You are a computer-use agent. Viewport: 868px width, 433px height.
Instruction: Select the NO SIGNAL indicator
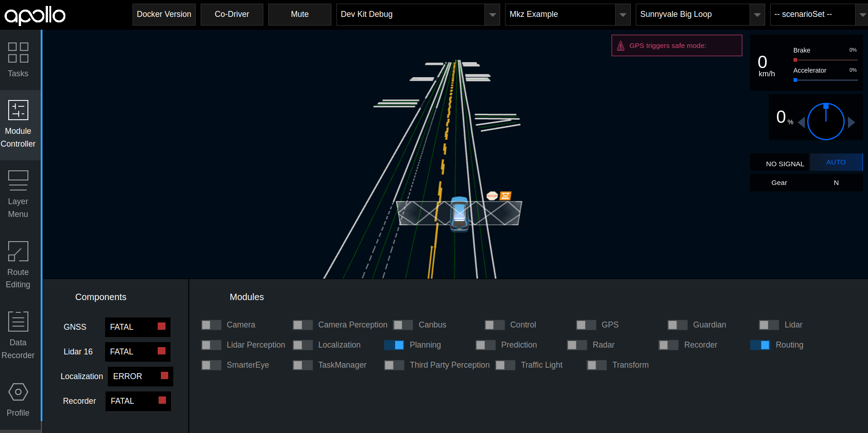[784, 163]
